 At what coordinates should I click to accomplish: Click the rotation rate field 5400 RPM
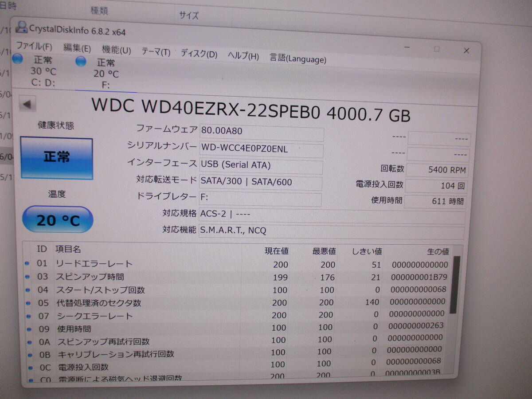pyautogui.click(x=437, y=170)
